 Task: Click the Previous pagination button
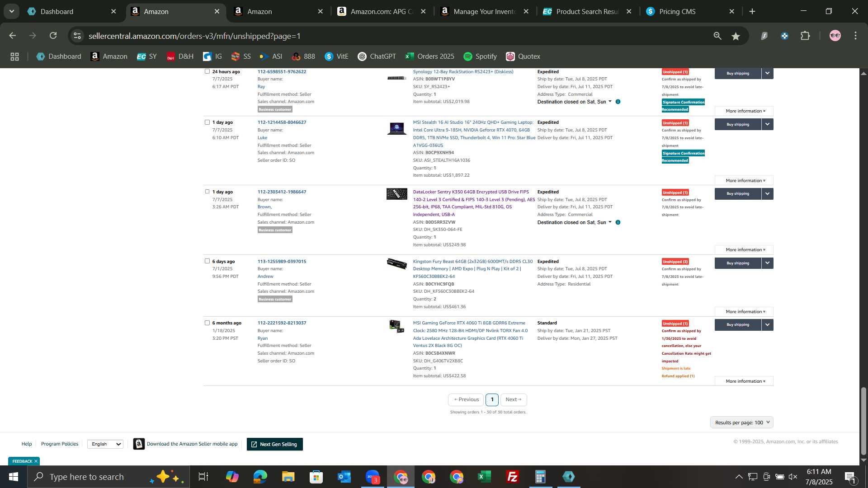(466, 399)
